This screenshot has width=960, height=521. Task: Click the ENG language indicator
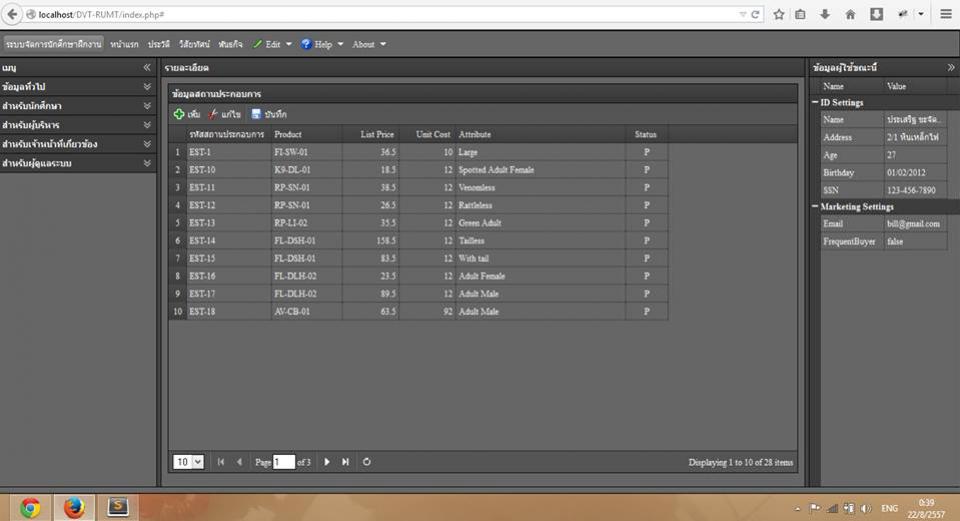click(890, 508)
